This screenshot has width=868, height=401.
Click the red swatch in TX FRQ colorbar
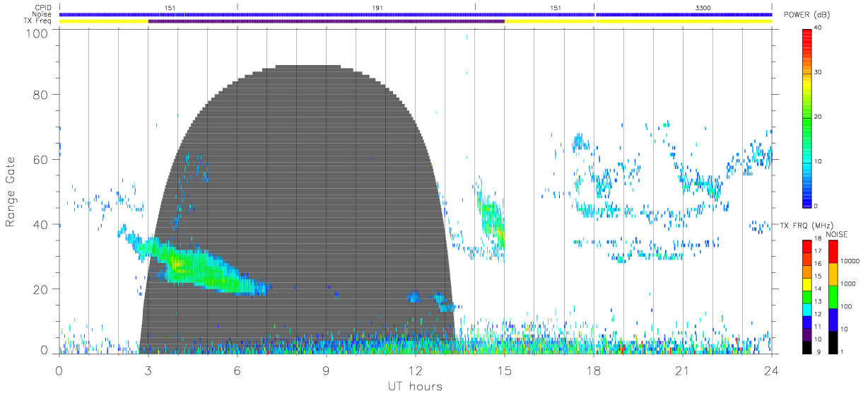tap(807, 245)
